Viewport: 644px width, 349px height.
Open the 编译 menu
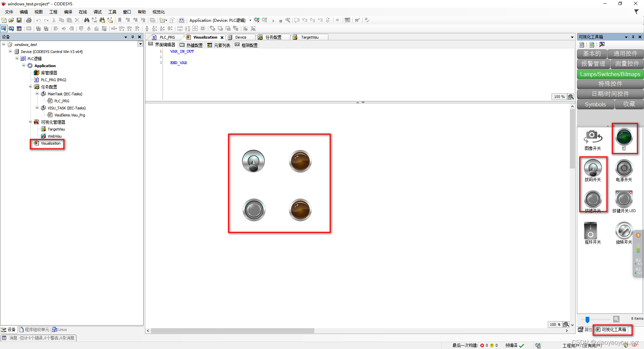coord(68,12)
